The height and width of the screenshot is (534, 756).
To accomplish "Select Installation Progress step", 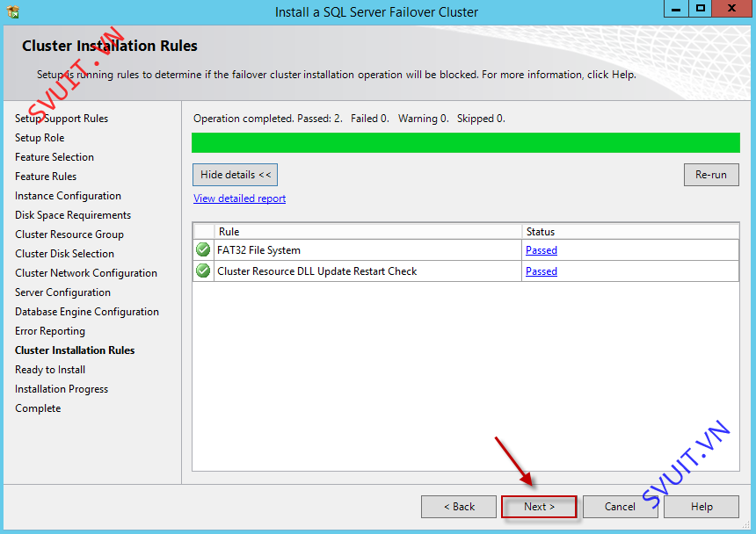I will 62,389.
